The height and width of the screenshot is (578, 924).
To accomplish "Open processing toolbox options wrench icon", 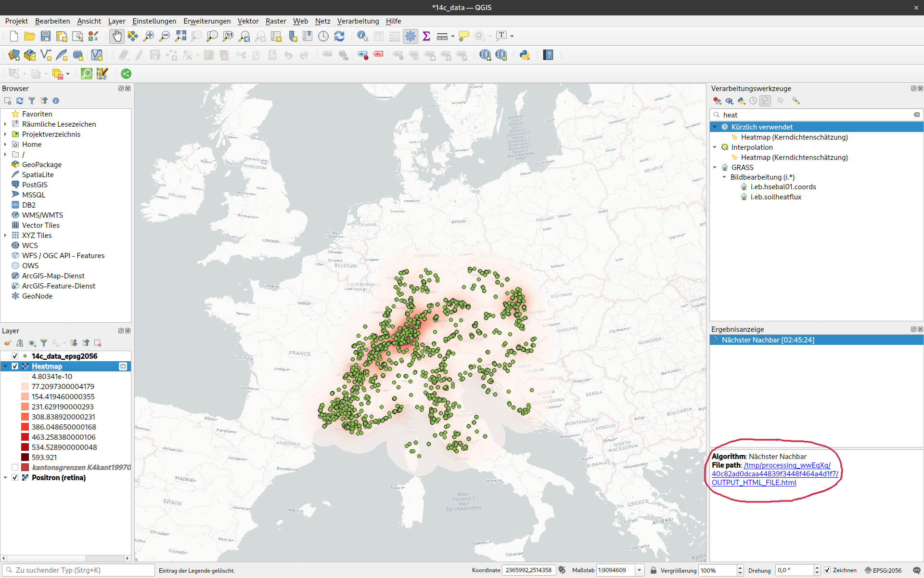I will pyautogui.click(x=796, y=101).
